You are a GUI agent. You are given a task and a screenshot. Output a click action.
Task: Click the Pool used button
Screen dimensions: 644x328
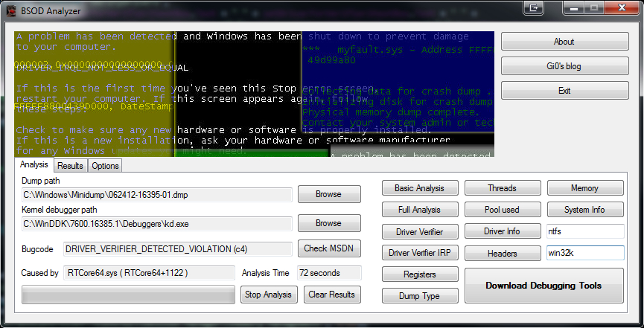tap(503, 209)
